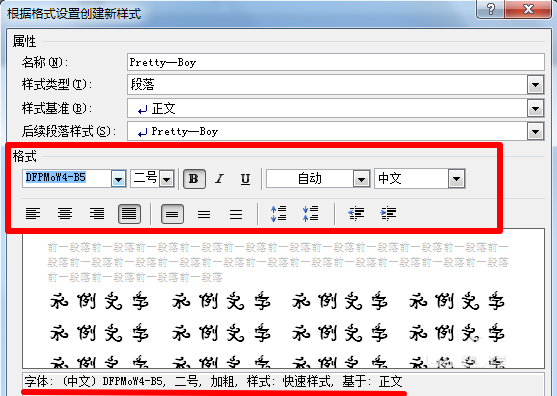Click the font description text 字体: (中文) DFPMoW4-B5

pyautogui.click(x=94, y=381)
